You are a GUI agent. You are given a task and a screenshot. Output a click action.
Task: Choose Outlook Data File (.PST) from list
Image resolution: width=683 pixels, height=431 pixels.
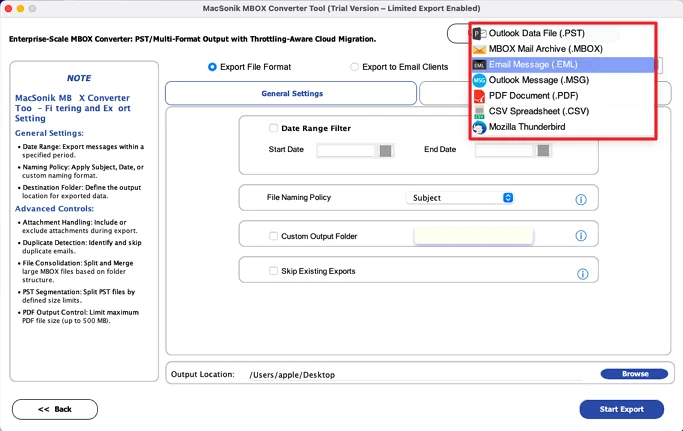pyautogui.click(x=563, y=33)
